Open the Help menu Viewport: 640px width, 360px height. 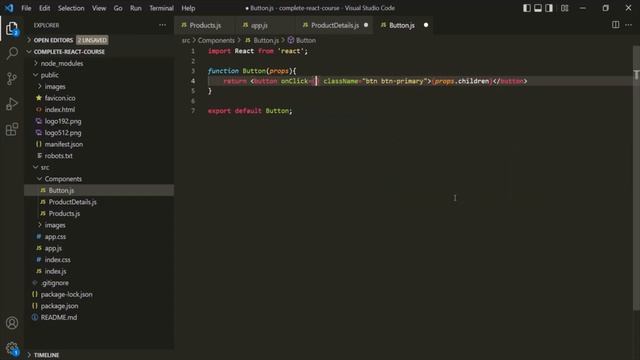pos(188,8)
